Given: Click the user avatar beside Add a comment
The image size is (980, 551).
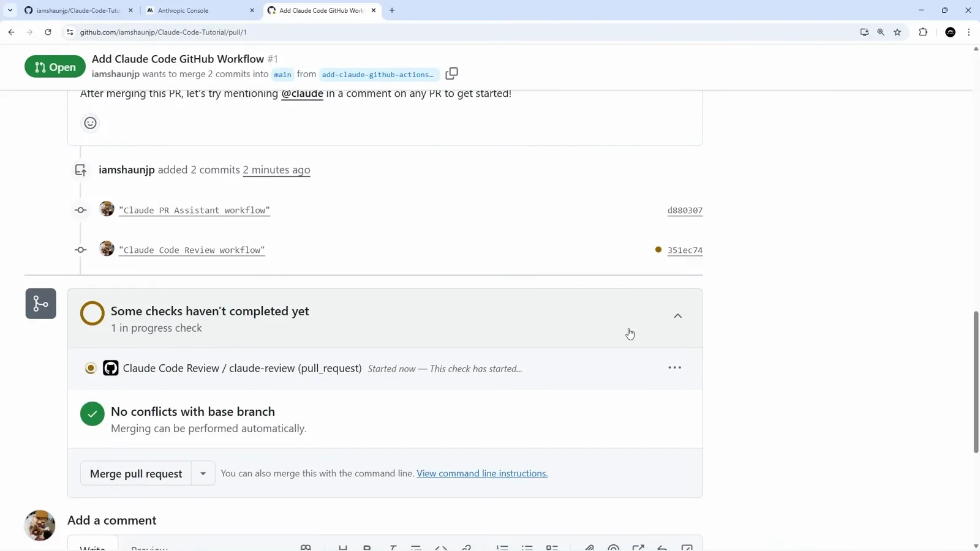Looking at the screenshot, I should click(x=40, y=525).
